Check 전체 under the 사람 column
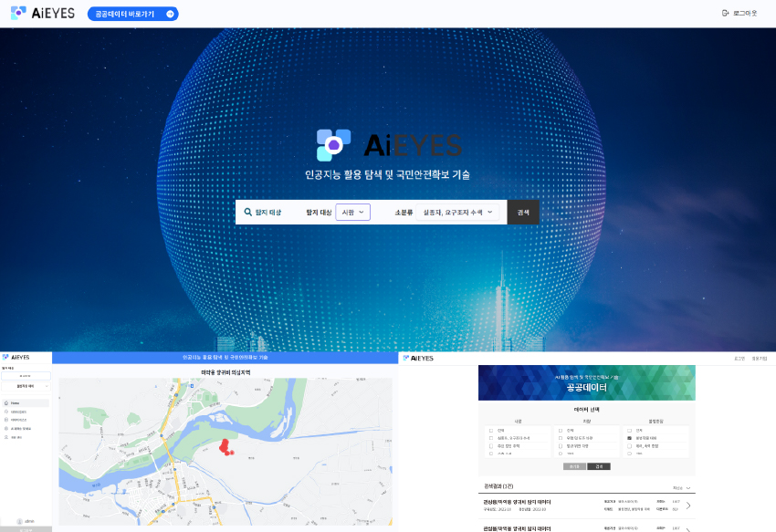 [x=491, y=431]
